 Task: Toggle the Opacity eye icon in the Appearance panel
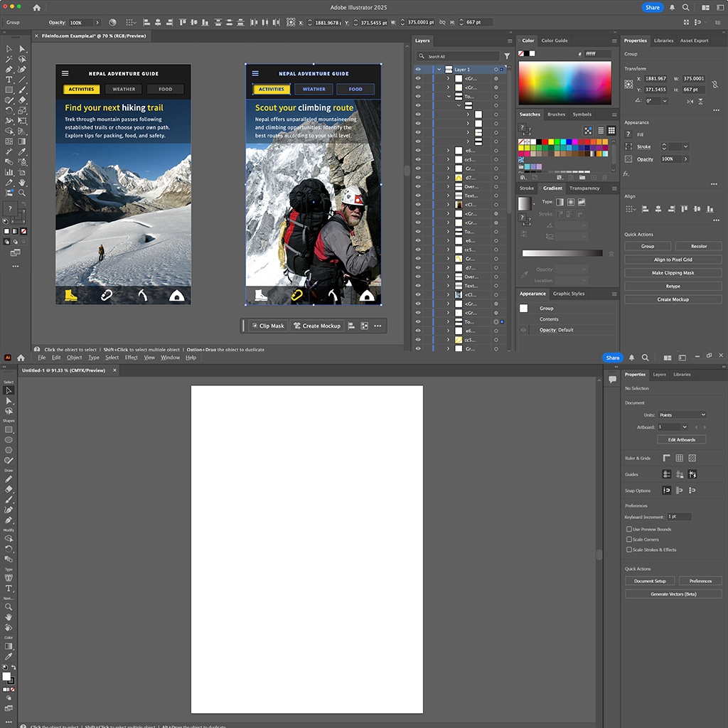[x=523, y=330]
